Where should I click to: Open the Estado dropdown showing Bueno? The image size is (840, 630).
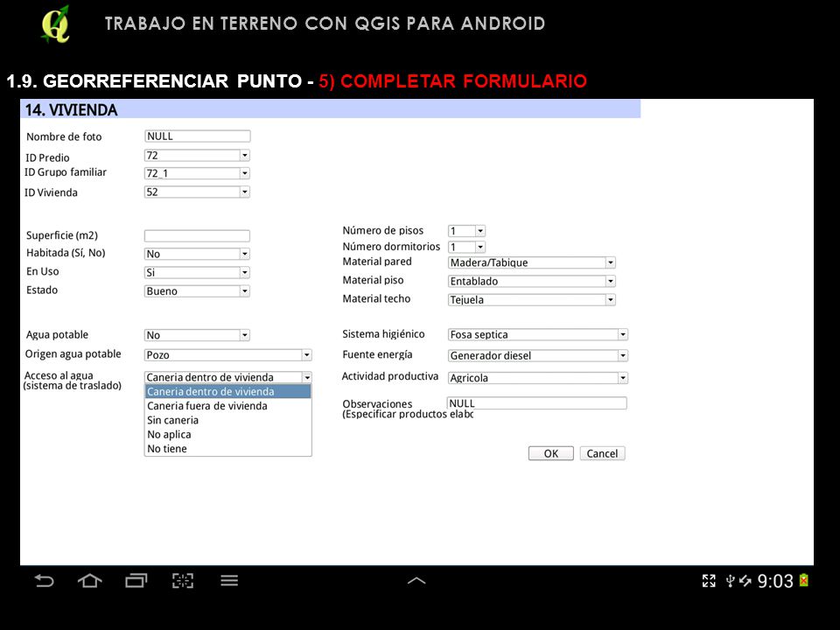pyautogui.click(x=197, y=290)
